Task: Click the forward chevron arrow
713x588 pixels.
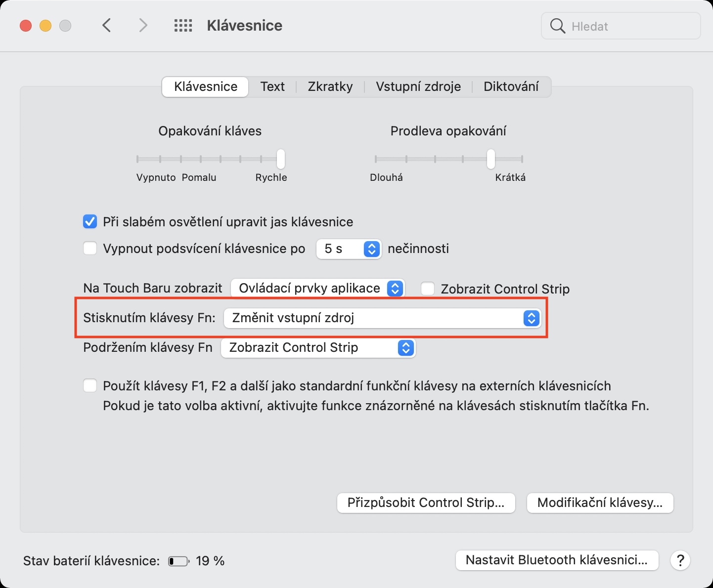Action: (x=143, y=25)
